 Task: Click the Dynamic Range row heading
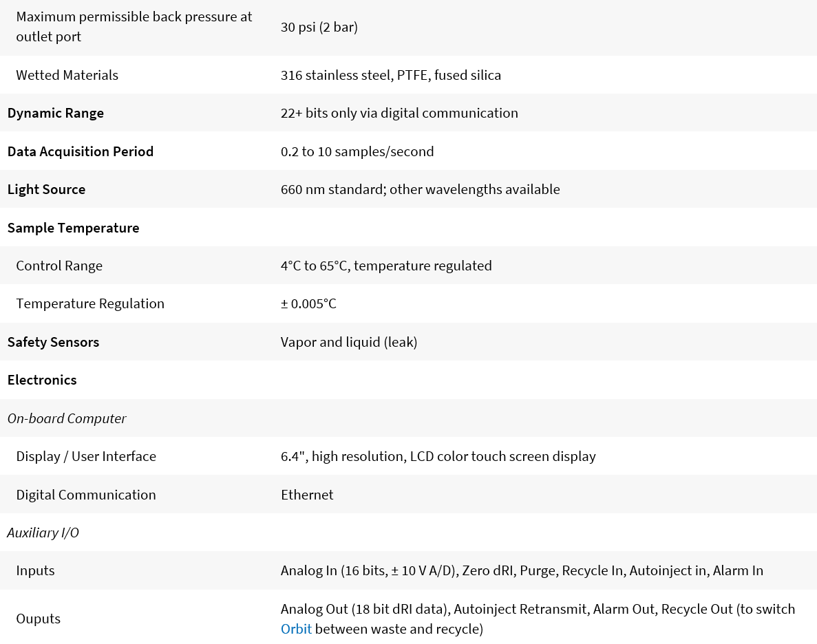point(56,113)
